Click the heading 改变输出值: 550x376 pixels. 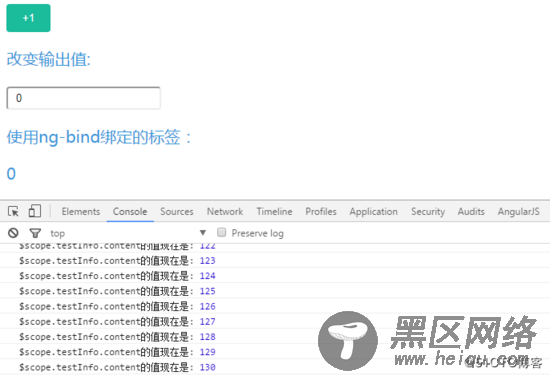49,59
